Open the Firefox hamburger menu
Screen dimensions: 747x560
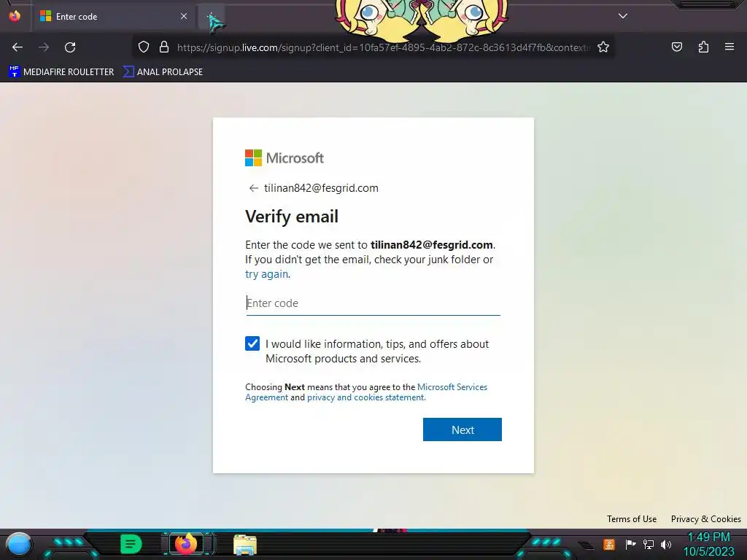[x=729, y=47]
